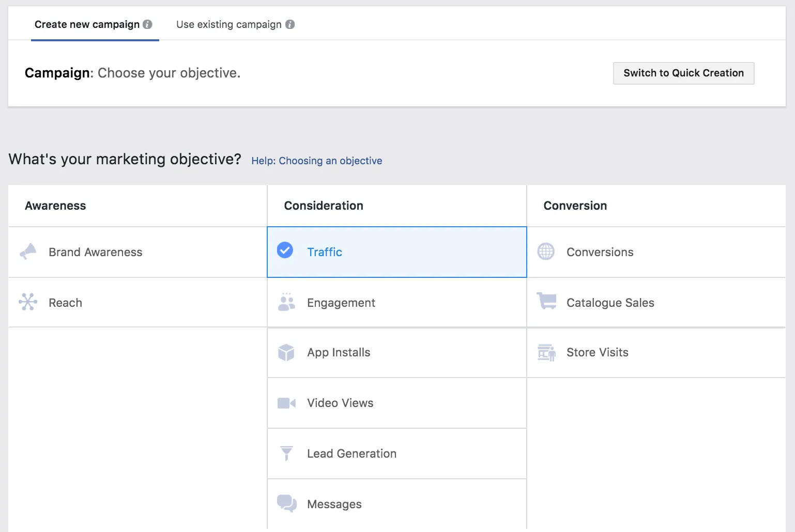
Task: Click the Reach network icon
Action: [28, 302]
